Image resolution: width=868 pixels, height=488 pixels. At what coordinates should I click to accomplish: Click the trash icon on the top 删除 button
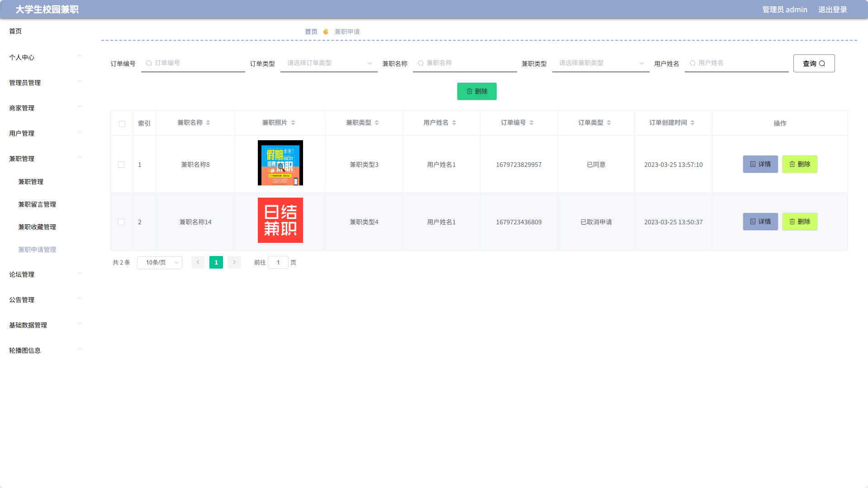pos(469,91)
